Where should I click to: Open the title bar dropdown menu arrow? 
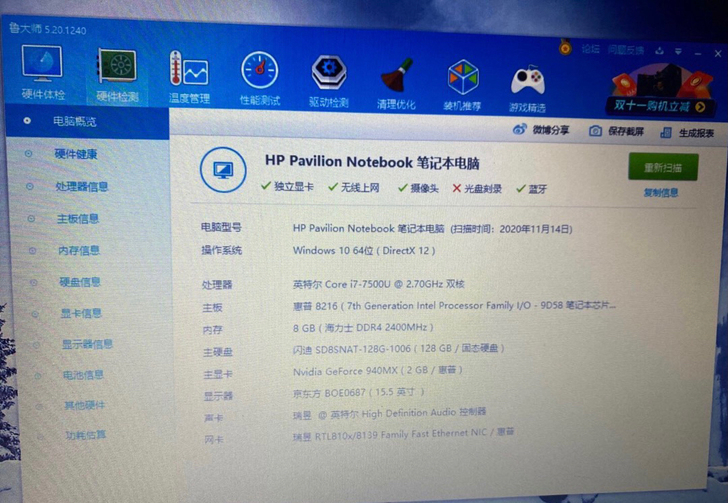pyautogui.click(x=678, y=52)
